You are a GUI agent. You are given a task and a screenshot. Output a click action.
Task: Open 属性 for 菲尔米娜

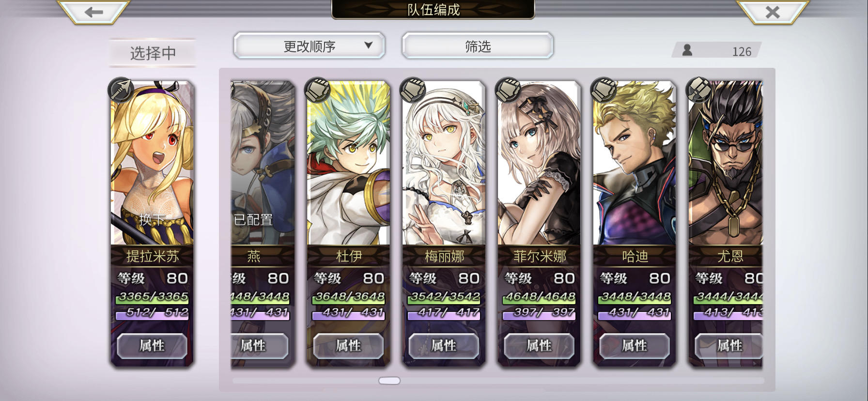539,346
